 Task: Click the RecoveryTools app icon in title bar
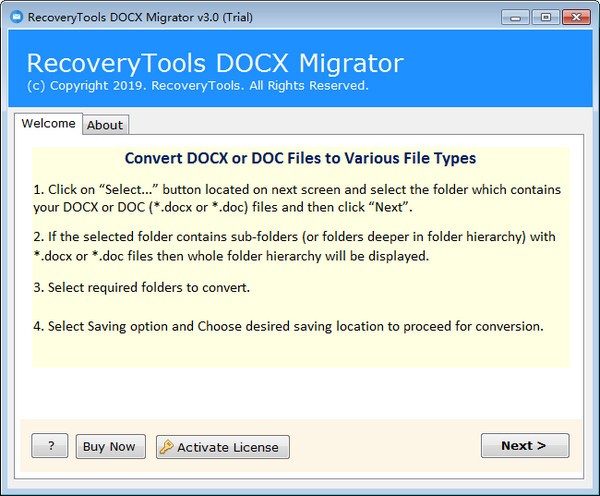tap(13, 17)
